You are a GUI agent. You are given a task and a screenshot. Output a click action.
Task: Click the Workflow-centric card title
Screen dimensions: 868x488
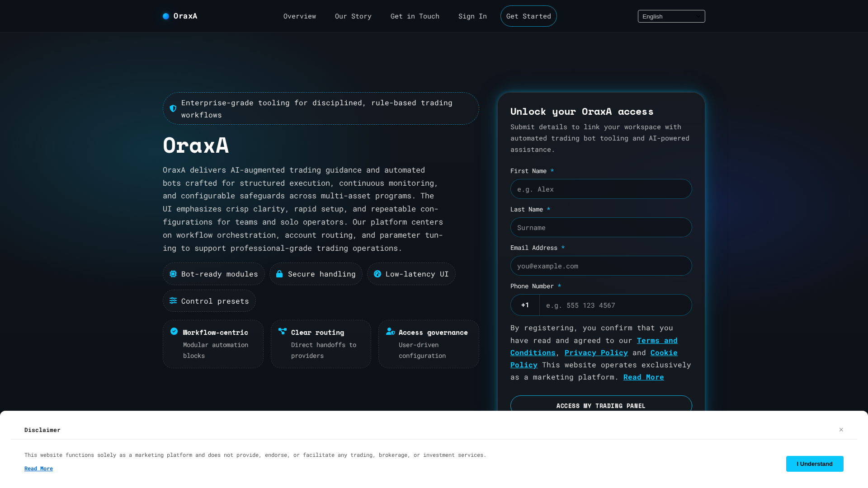[216, 332]
